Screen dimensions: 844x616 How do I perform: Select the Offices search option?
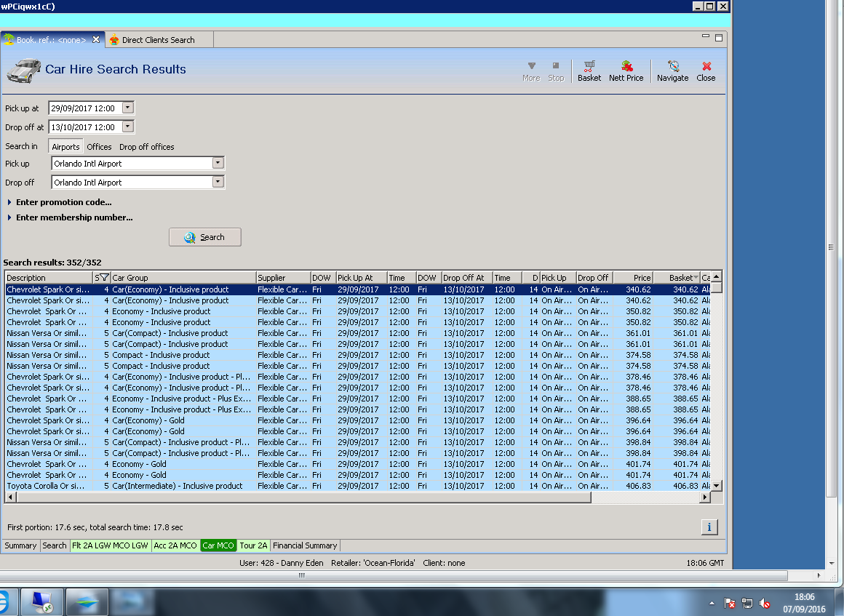click(100, 147)
